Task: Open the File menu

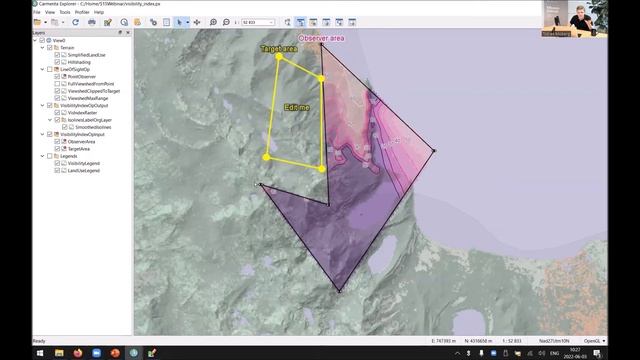Action: tap(37, 12)
